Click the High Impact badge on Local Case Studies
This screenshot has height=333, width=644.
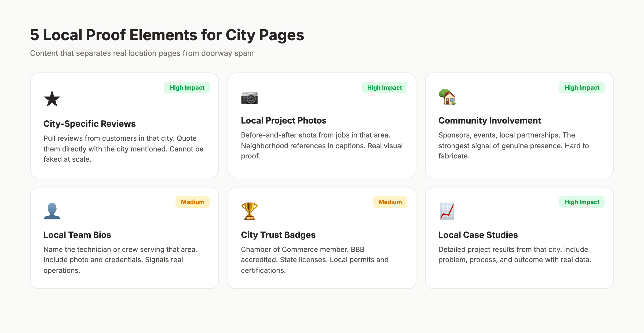pos(582,202)
